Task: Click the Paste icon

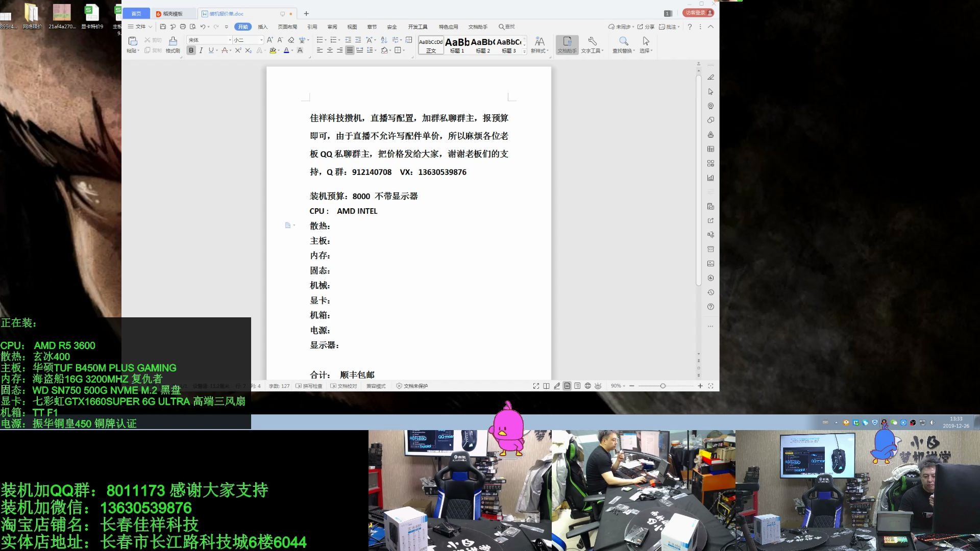Action: click(x=133, y=41)
